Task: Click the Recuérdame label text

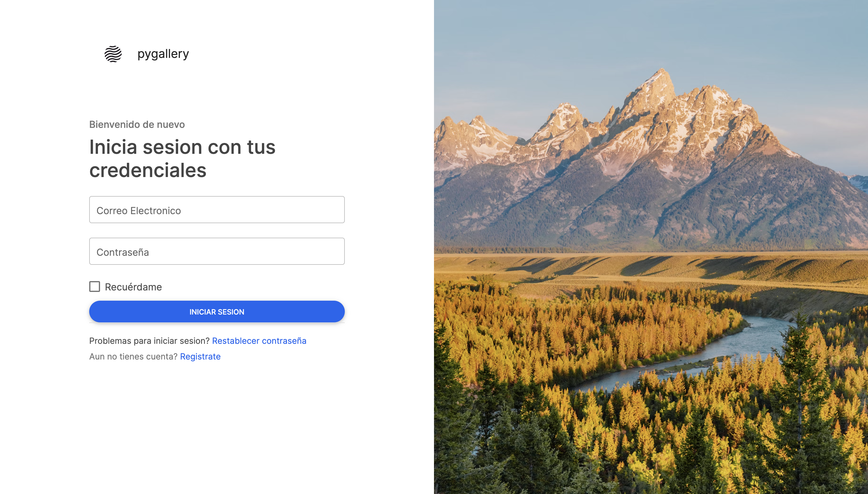Action: (x=133, y=287)
